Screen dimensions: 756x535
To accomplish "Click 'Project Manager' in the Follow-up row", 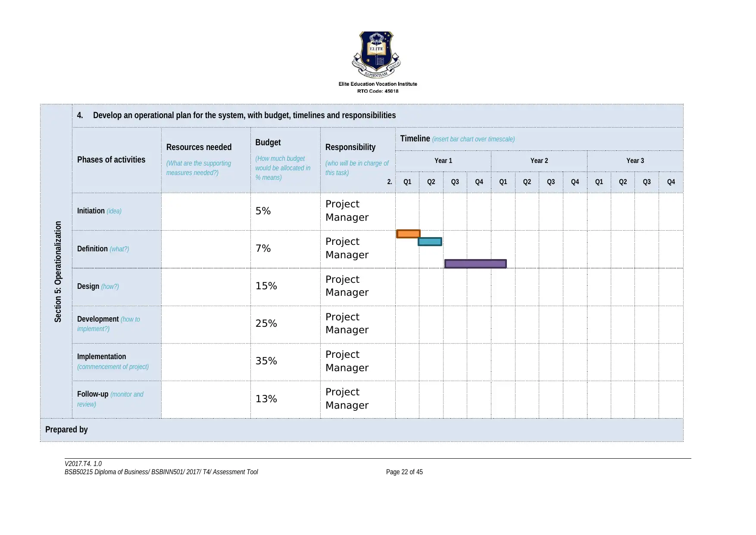I will coord(347,398).
